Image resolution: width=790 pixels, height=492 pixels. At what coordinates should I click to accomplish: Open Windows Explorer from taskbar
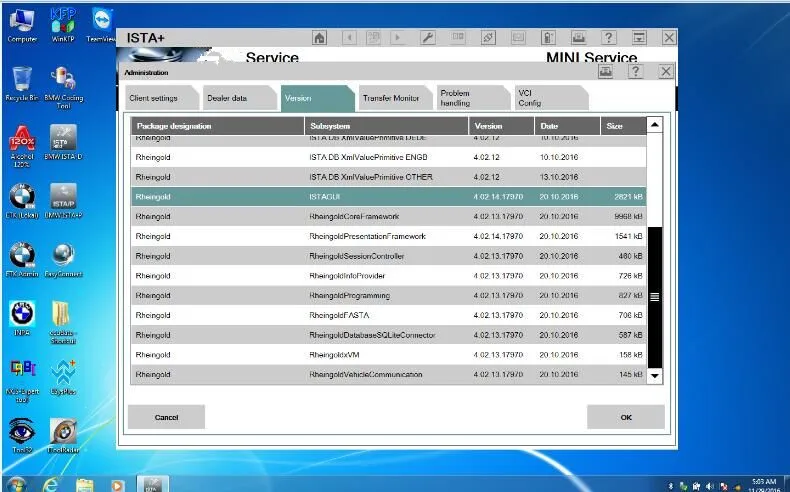(84, 485)
